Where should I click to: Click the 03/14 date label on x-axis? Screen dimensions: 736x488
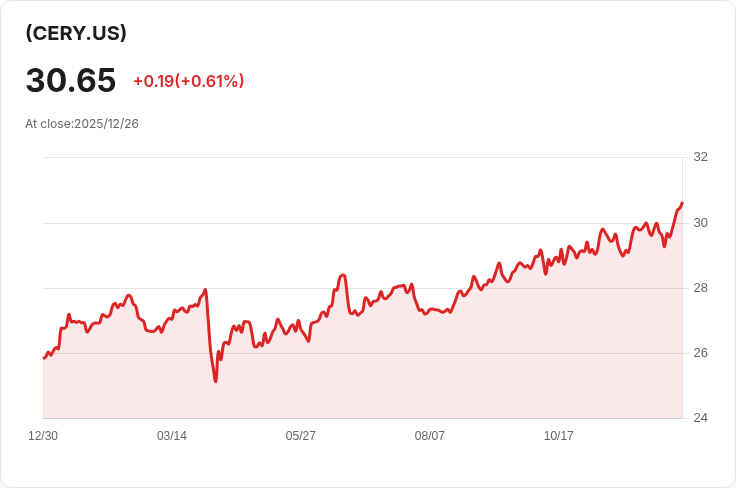(x=172, y=436)
